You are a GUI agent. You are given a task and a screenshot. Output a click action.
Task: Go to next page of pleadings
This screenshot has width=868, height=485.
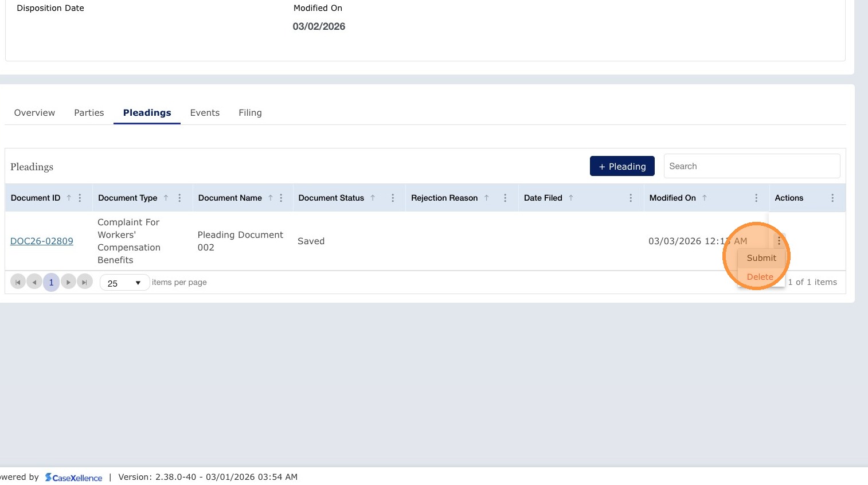(68, 282)
